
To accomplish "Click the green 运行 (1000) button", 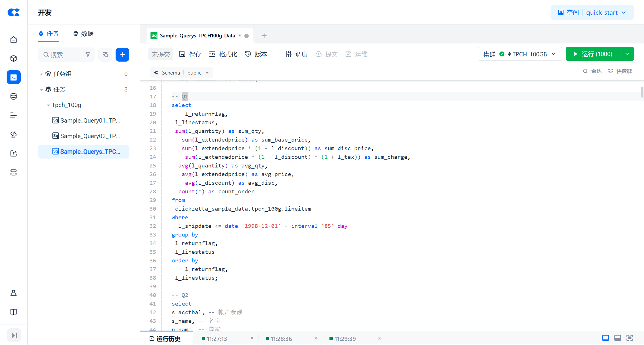I will pos(593,54).
